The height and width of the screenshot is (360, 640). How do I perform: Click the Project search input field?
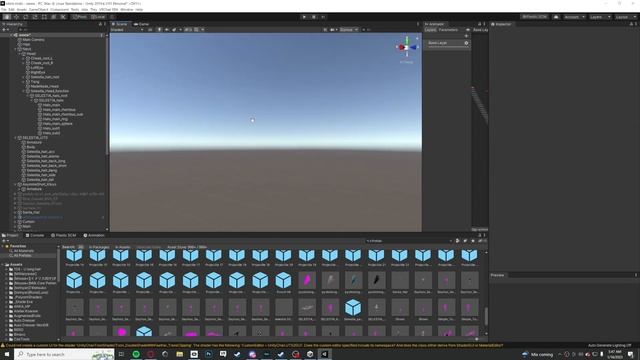tap(409, 241)
